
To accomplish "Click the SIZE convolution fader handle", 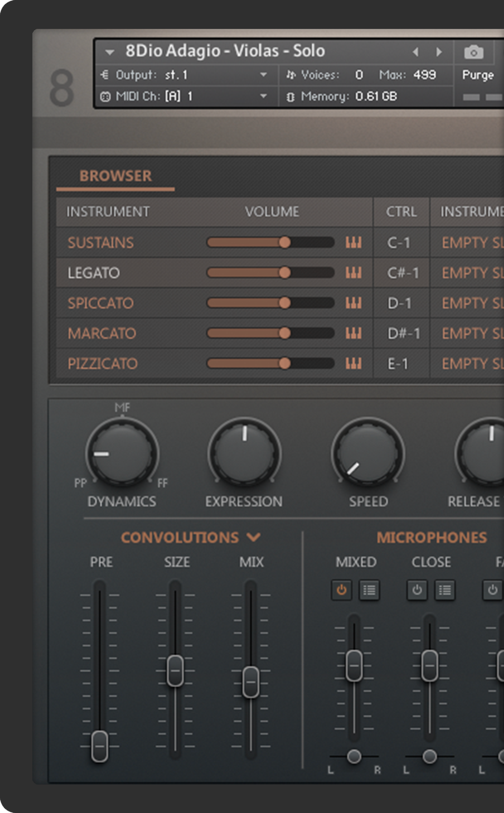I will coord(175,670).
